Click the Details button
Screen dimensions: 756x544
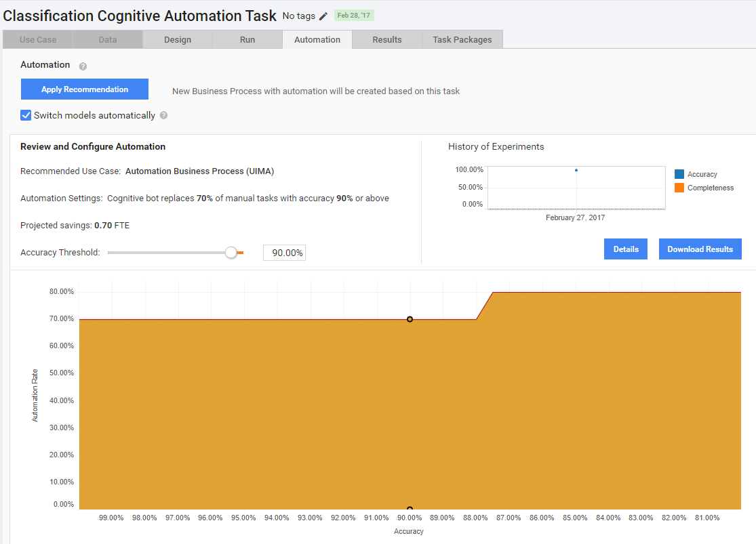[626, 249]
